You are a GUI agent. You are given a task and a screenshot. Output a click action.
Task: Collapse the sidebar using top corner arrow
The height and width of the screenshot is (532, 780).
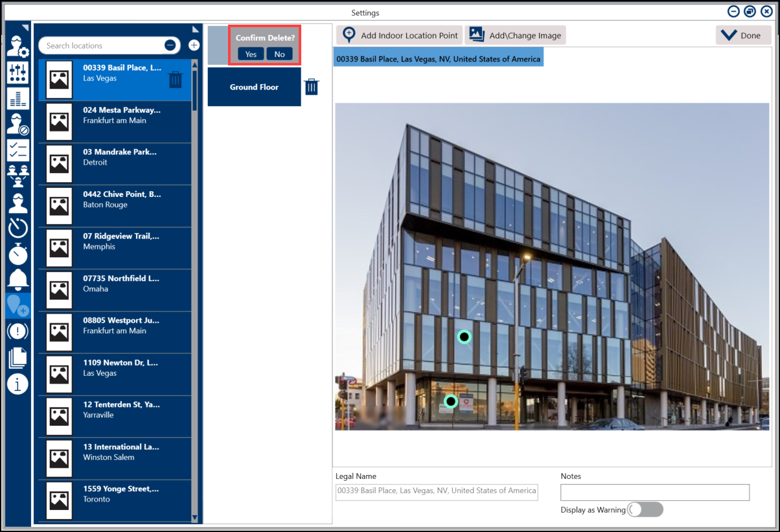[x=25, y=27]
